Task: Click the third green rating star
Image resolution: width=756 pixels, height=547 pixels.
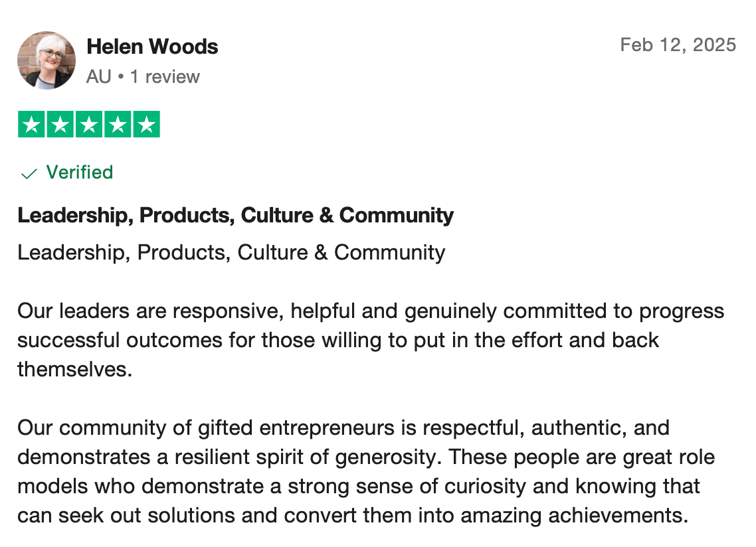Action: (x=89, y=125)
